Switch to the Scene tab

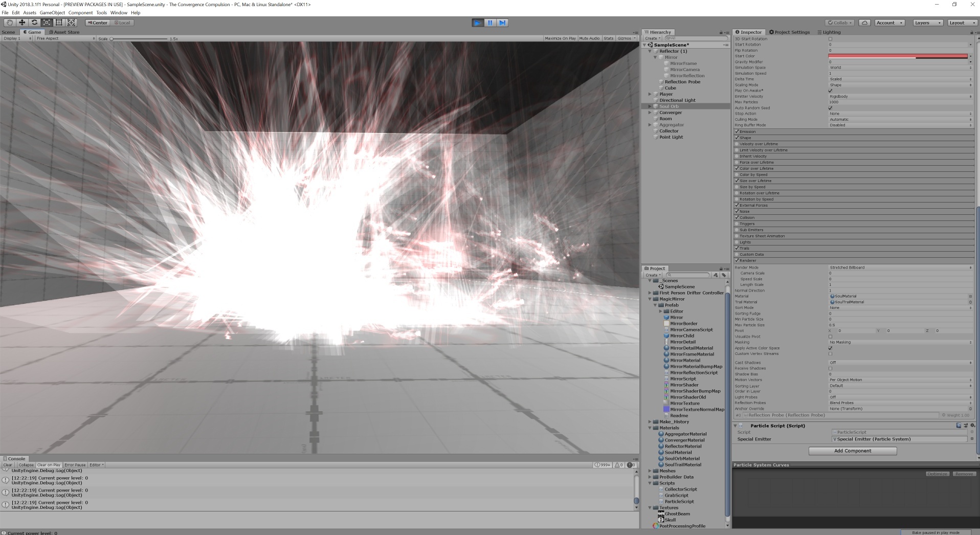(9, 32)
